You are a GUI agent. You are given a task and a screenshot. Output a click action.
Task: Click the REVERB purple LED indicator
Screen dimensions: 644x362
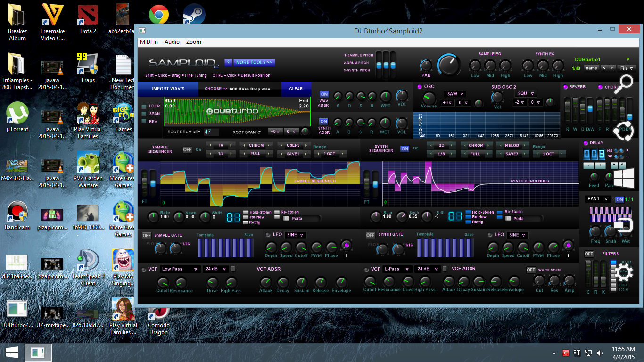[565, 87]
